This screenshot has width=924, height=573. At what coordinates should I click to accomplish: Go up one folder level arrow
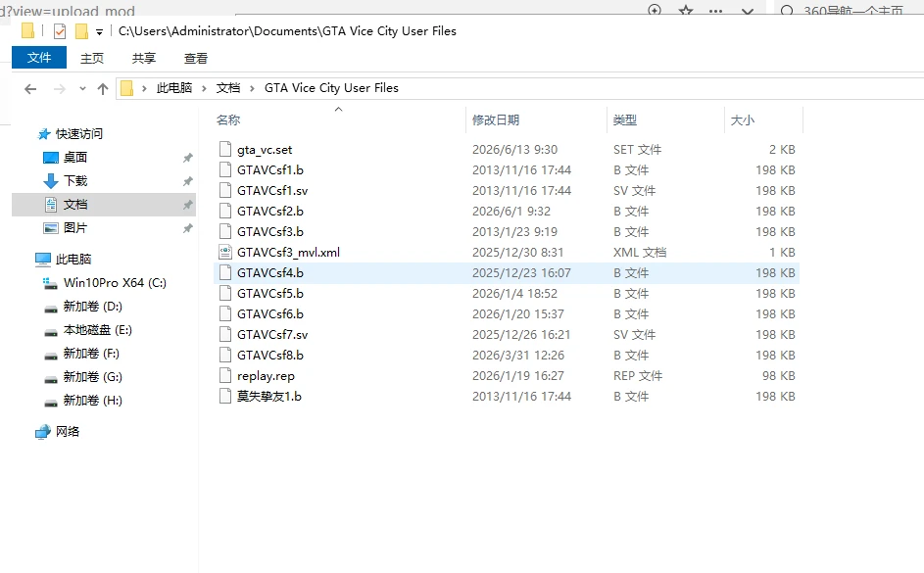(103, 89)
